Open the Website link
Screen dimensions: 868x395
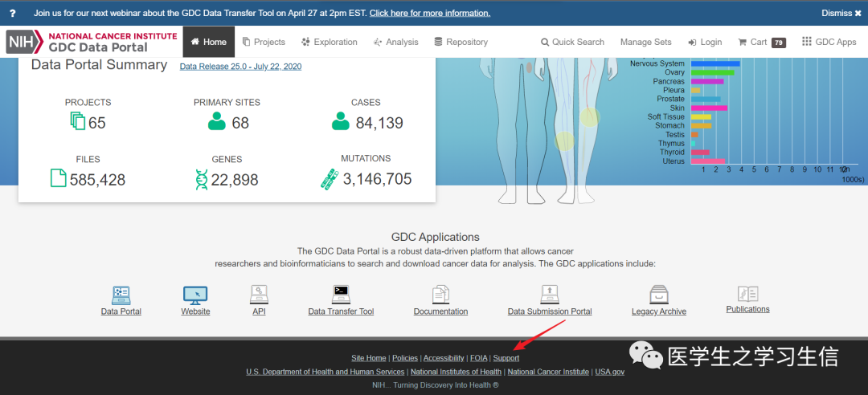coord(195,312)
